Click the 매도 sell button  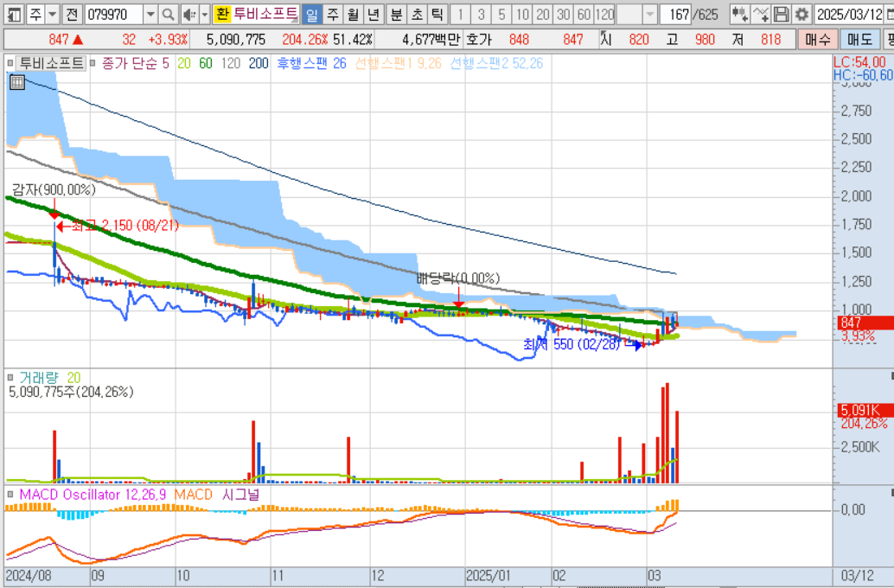(x=859, y=40)
